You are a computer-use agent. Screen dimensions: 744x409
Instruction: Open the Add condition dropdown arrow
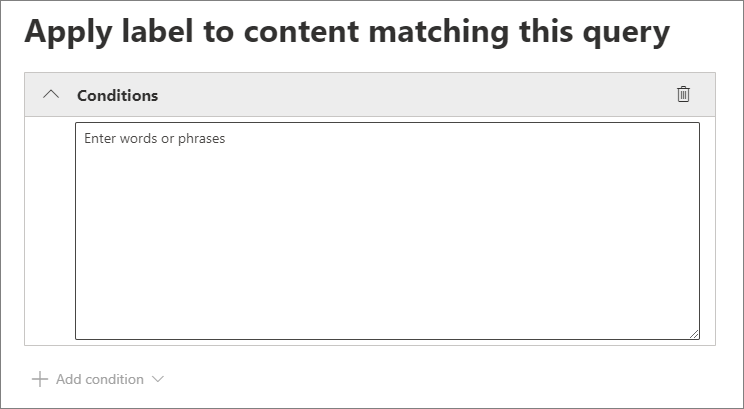(157, 380)
